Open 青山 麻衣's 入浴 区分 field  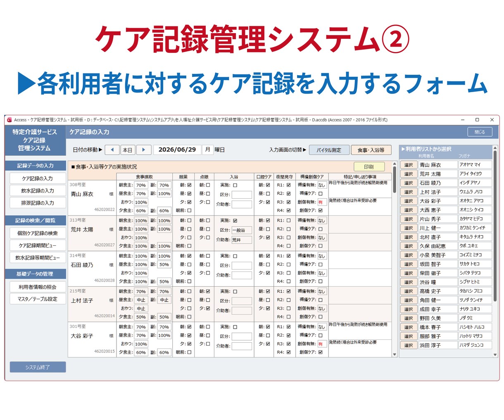(x=242, y=195)
